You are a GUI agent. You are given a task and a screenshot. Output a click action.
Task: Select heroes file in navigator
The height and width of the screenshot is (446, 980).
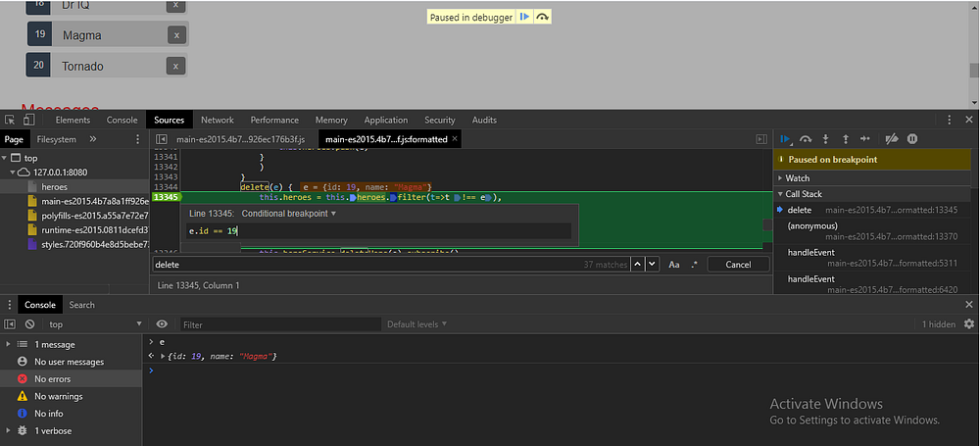pos(54,186)
